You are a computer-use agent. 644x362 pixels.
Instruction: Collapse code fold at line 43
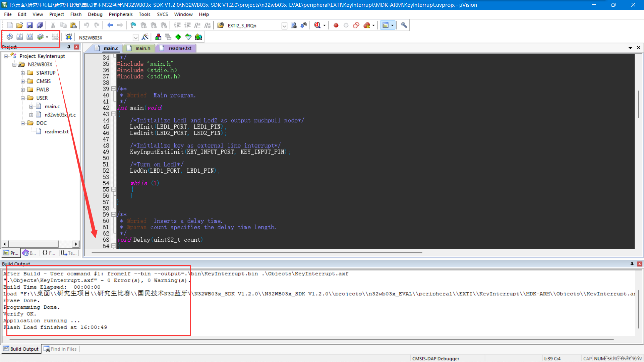point(114,114)
